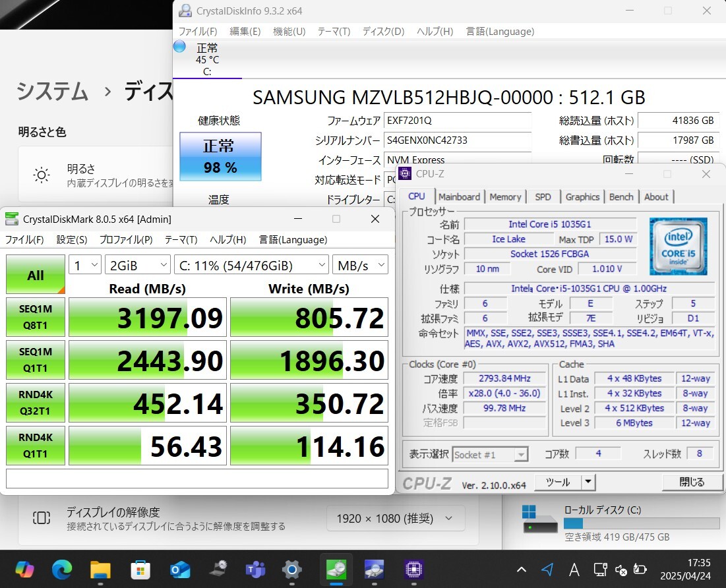Open ツール dropdown arrow in CPU-Z
This screenshot has height=588, width=726.
pos(588,482)
